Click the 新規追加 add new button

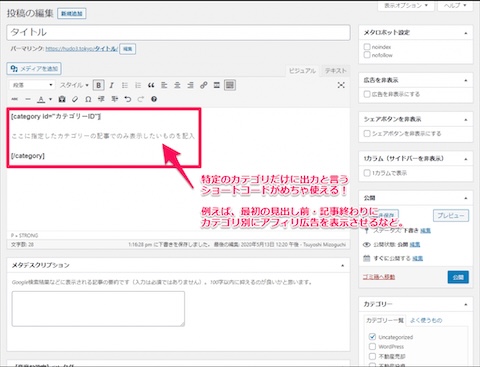click(72, 13)
